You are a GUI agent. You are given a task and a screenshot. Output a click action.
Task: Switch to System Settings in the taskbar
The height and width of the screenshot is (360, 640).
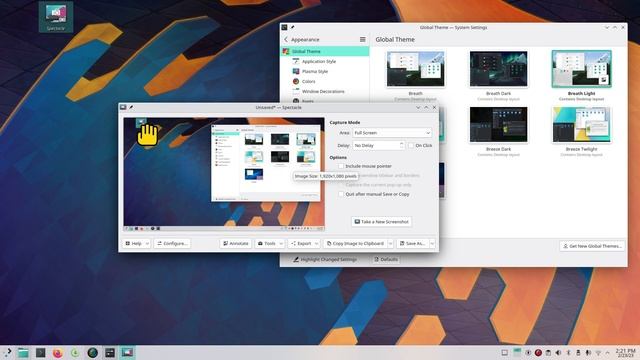(x=110, y=353)
